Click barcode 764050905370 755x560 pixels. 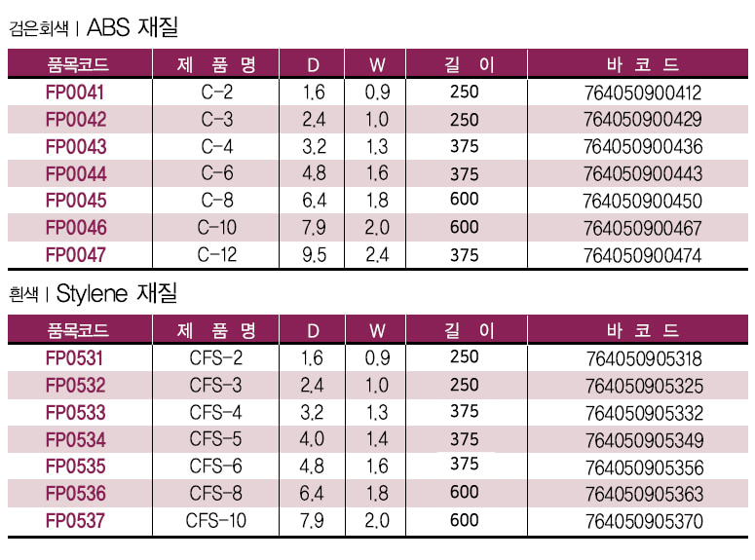pyautogui.click(x=644, y=521)
